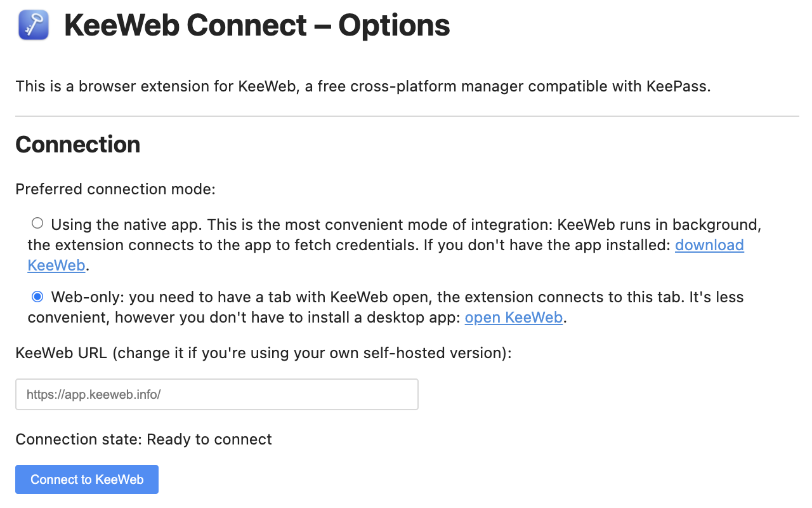The height and width of the screenshot is (508, 812).
Task: Follow the open KeeWeb hyperlink
Action: [x=513, y=317]
